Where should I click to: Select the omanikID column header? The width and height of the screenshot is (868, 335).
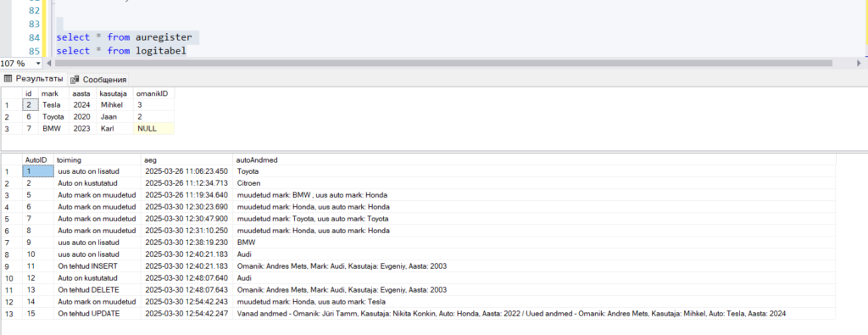pyautogui.click(x=154, y=93)
